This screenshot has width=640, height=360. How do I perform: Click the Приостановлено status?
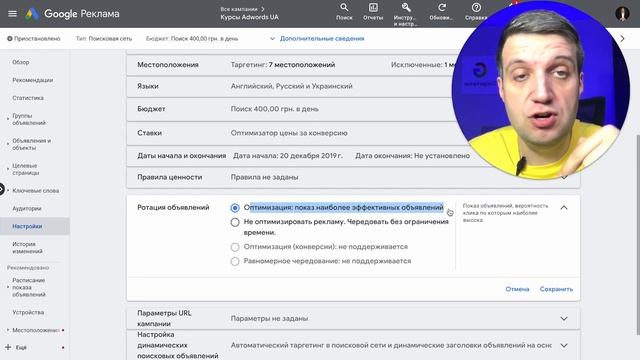pyautogui.click(x=33, y=38)
